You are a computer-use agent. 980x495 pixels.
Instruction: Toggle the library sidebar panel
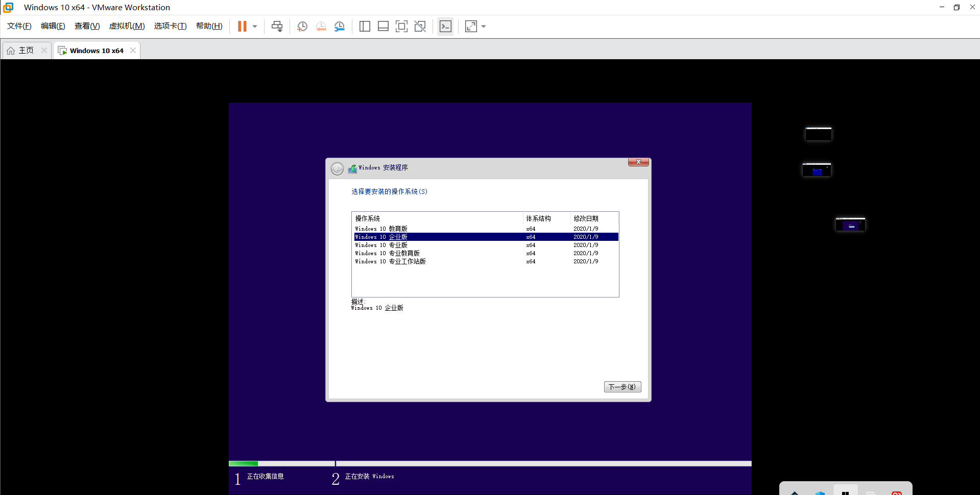tap(365, 27)
